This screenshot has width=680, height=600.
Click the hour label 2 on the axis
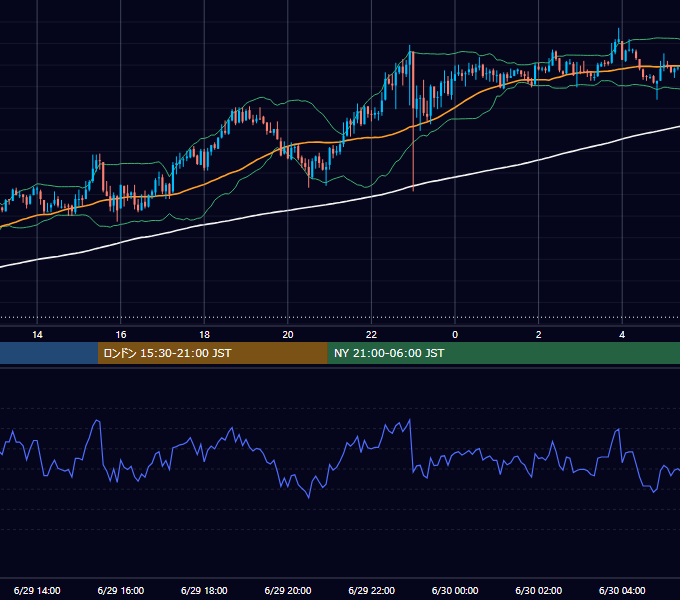[539, 335]
